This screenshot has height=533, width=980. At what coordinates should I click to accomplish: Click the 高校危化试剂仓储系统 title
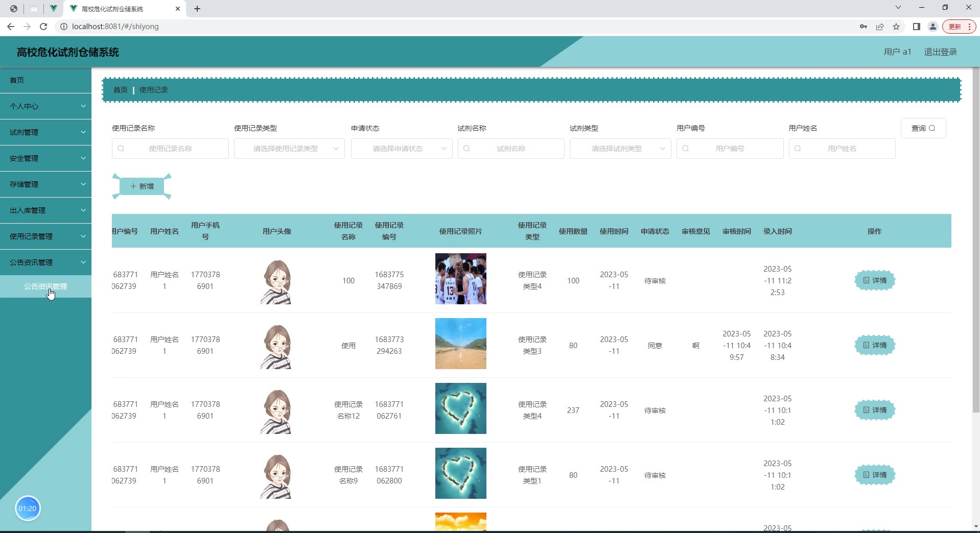(x=68, y=52)
